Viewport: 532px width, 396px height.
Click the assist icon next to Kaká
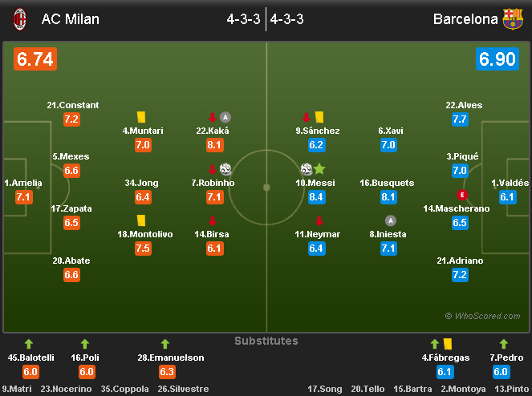tap(225, 117)
